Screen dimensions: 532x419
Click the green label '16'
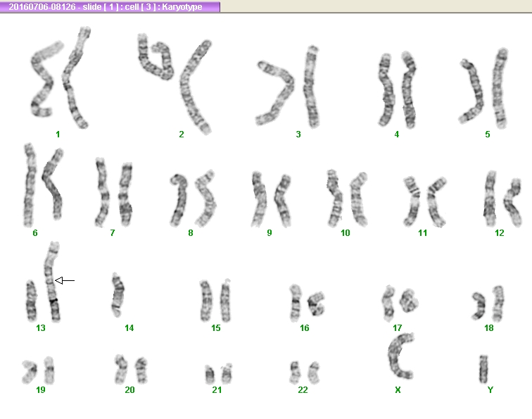[x=304, y=328]
